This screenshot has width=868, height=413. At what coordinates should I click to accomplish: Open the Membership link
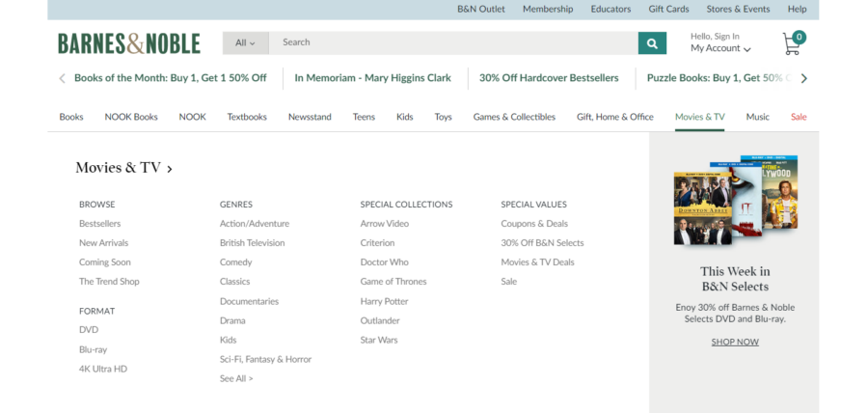[548, 9]
